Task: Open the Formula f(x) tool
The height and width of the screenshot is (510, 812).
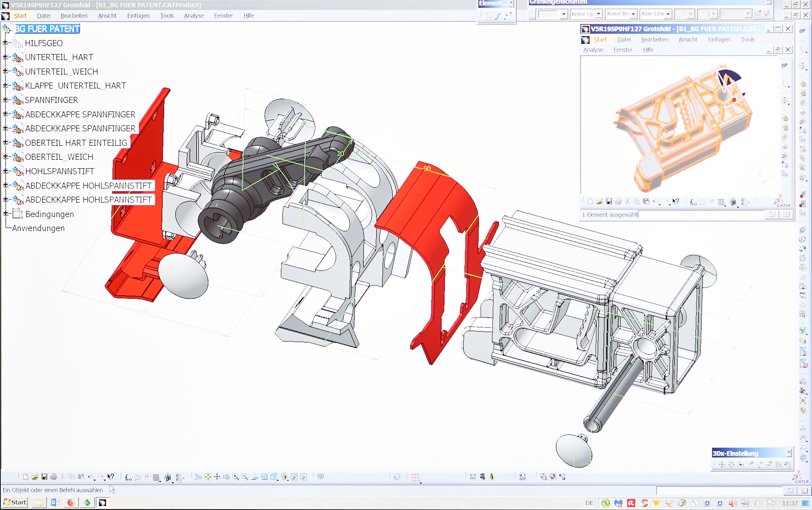Action: pyautogui.click(x=128, y=477)
